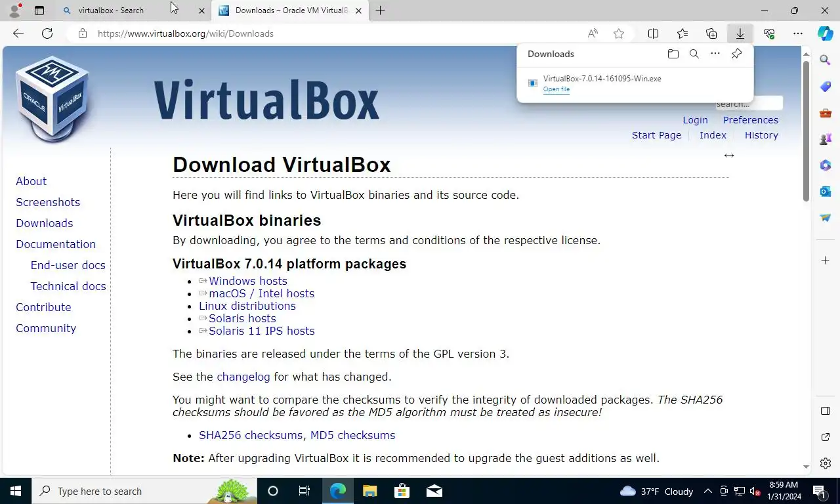Click Open file under VirtualBox exe
The image size is (840, 504).
coord(556,89)
